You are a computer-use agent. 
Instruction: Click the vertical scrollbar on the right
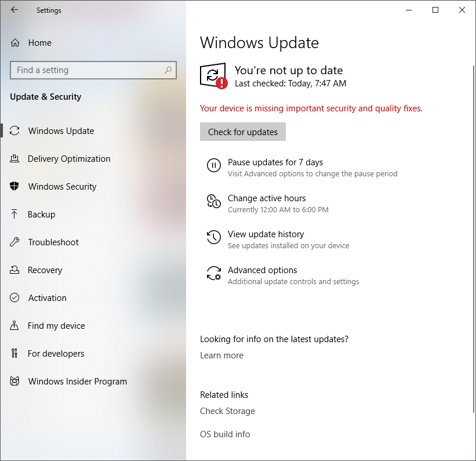click(473, 239)
